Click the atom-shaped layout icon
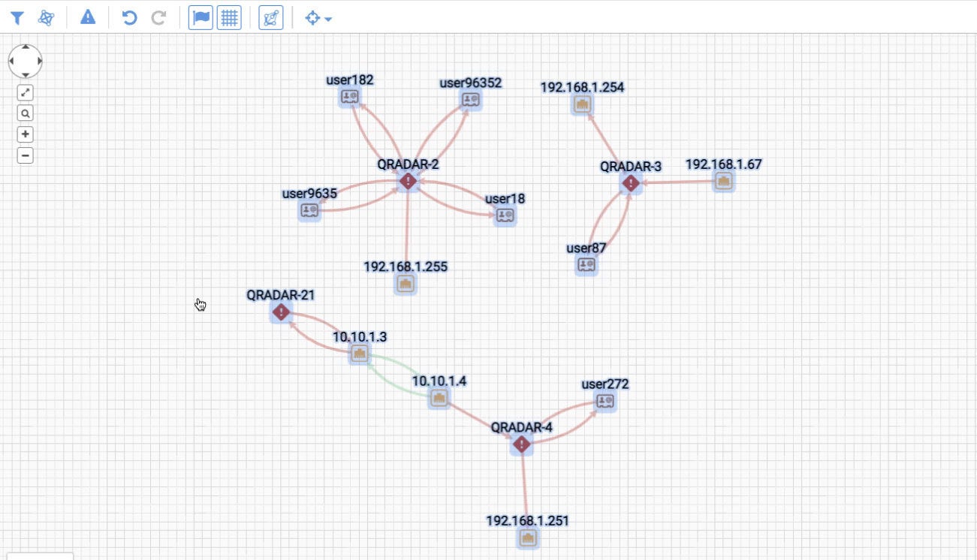 pos(47,18)
